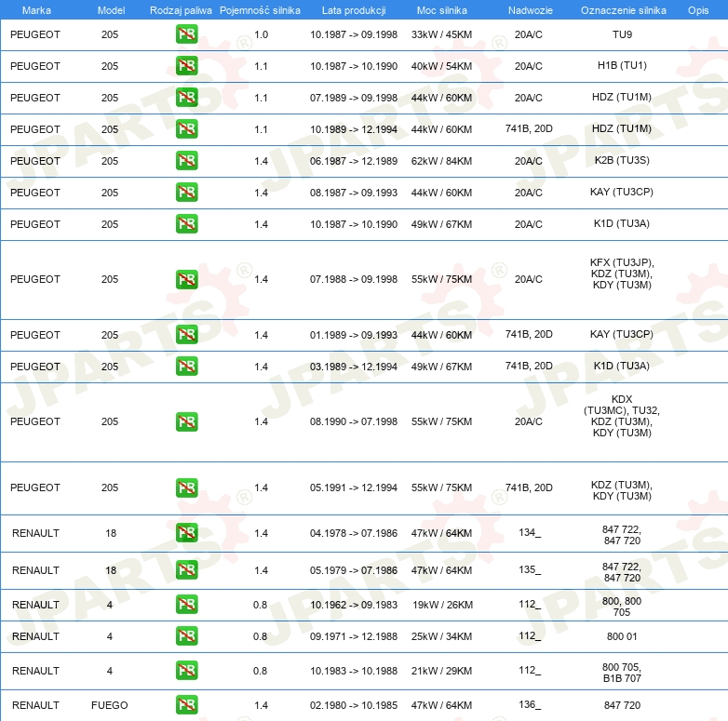The width and height of the screenshot is (728, 721).
Task: Click the Moc silnika column header
Action: (442, 10)
